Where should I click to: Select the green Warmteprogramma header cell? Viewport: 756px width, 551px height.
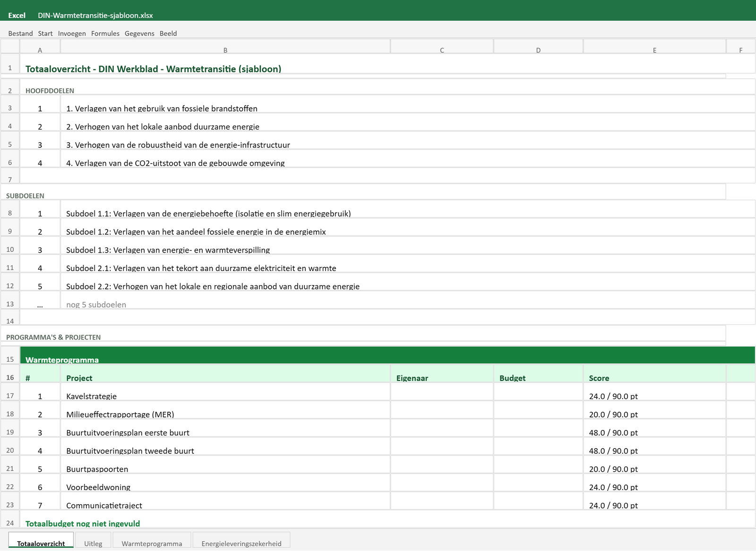click(x=387, y=355)
